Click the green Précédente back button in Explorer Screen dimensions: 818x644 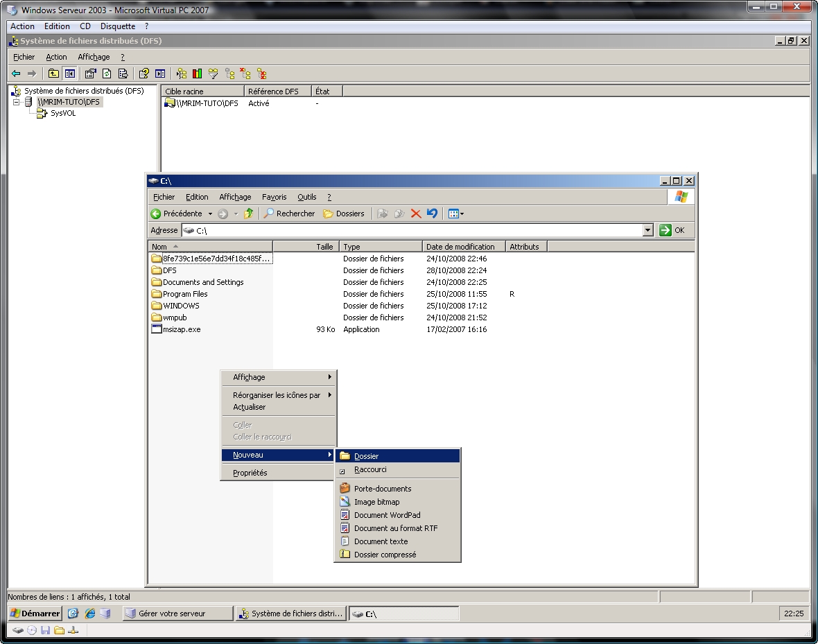click(x=176, y=214)
